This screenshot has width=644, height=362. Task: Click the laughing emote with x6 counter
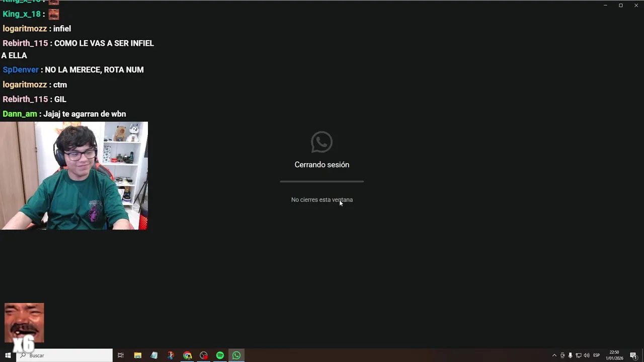point(24,327)
